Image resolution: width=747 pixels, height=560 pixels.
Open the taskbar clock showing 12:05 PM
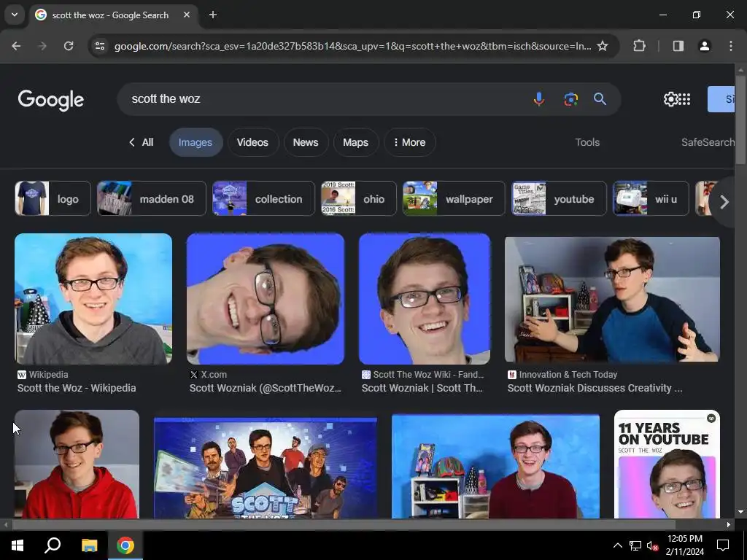coord(684,545)
